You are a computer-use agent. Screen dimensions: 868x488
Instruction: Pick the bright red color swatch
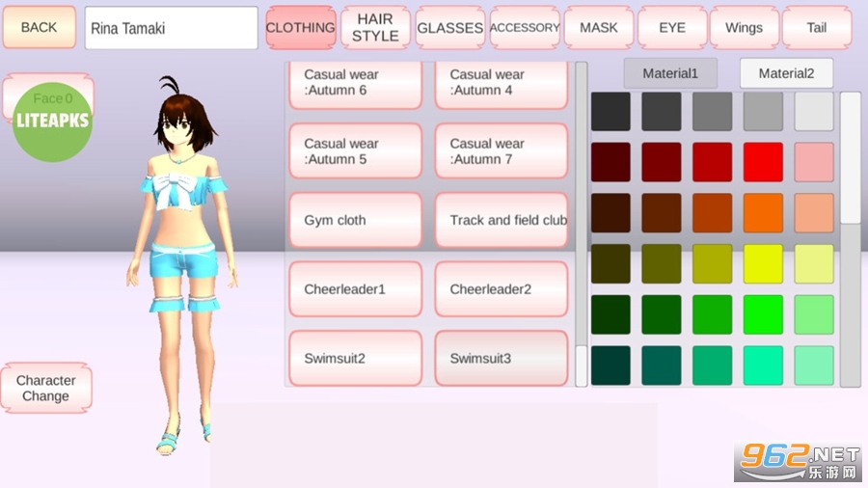coord(763,162)
